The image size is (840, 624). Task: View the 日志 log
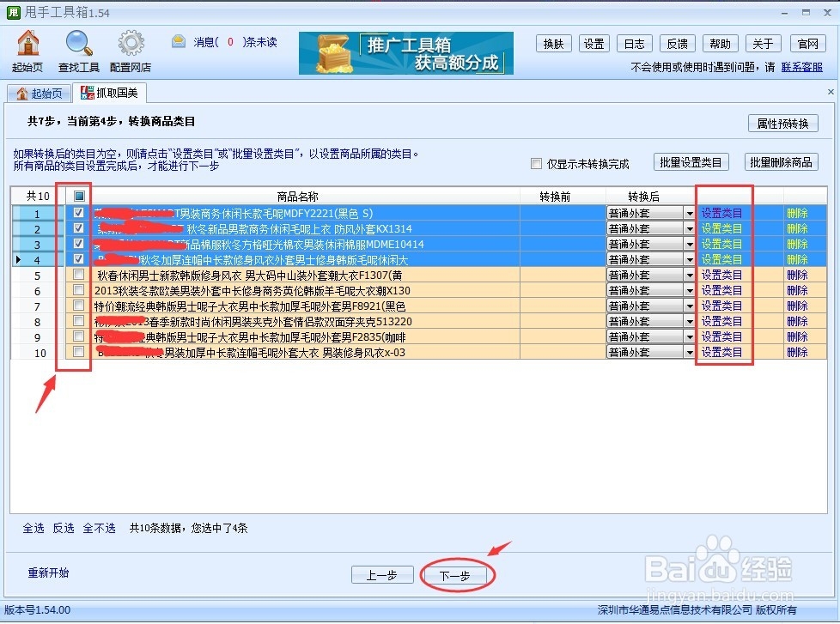(634, 43)
